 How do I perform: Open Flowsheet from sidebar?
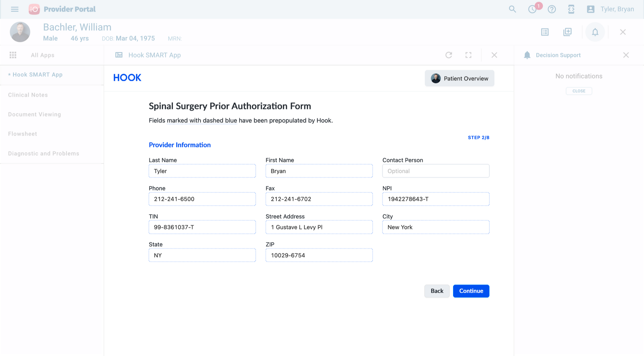[23, 134]
